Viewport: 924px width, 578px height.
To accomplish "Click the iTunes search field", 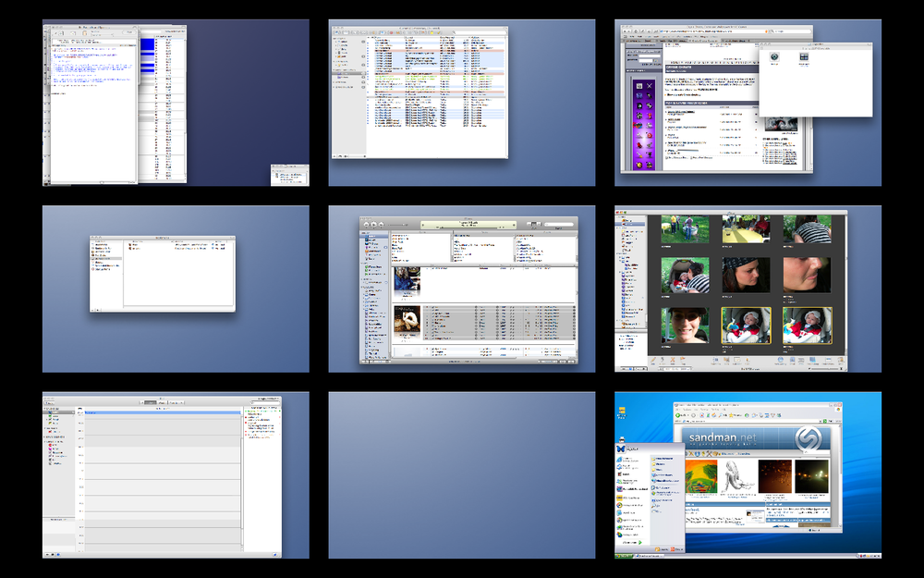I will 558,224.
